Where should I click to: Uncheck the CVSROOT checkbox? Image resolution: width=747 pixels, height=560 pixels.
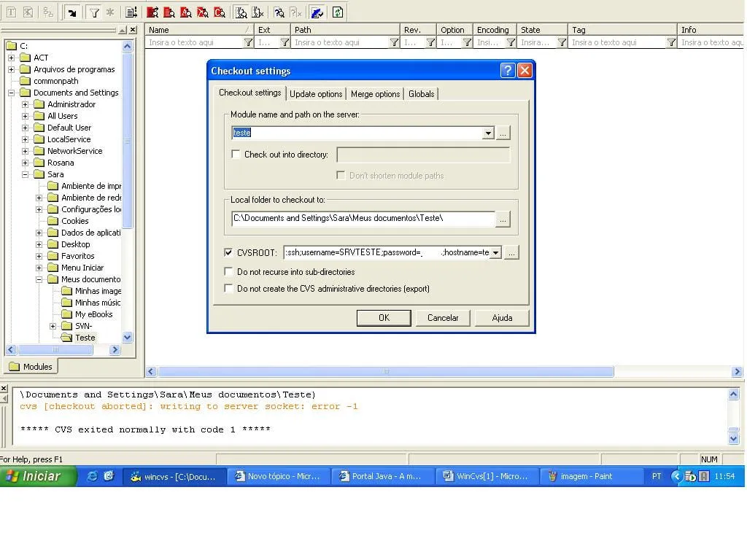pyautogui.click(x=228, y=252)
